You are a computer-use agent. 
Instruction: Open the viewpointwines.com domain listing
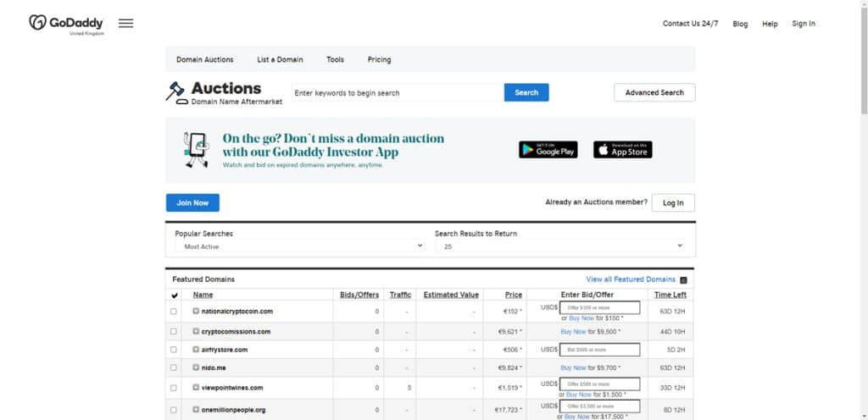click(232, 388)
